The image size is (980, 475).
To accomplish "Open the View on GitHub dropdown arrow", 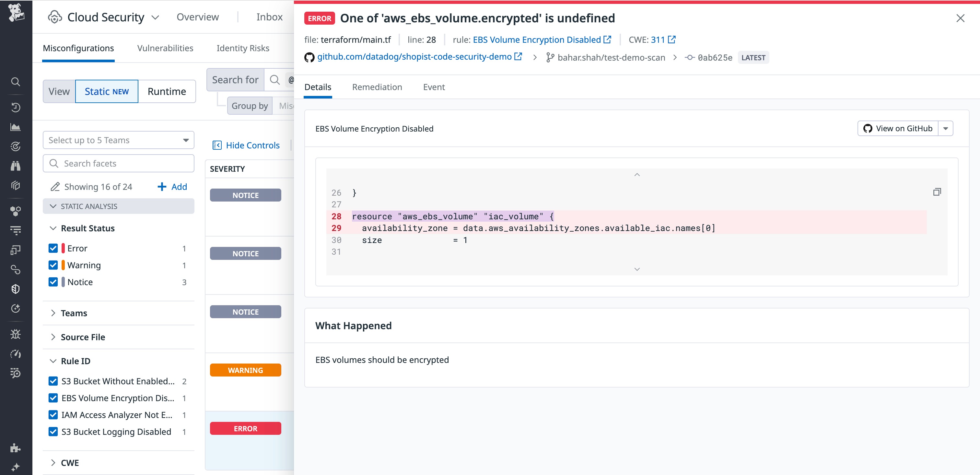I will (x=947, y=128).
